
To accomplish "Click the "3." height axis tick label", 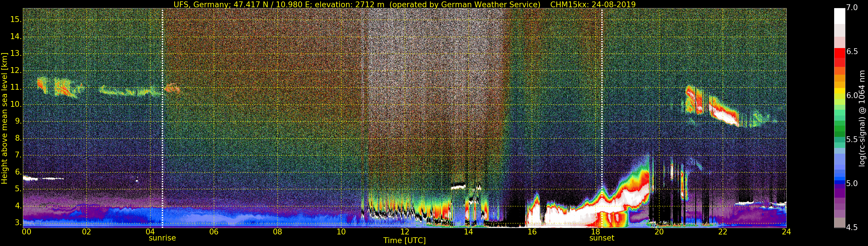I will point(18,223).
